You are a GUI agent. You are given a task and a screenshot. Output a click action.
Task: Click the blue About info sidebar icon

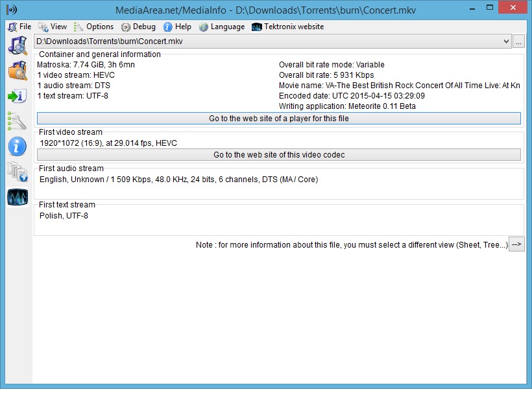click(18, 146)
